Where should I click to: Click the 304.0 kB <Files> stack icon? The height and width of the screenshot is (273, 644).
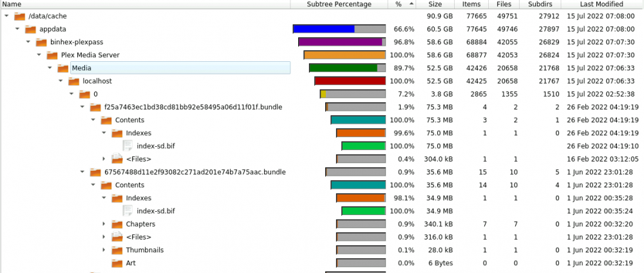point(117,158)
